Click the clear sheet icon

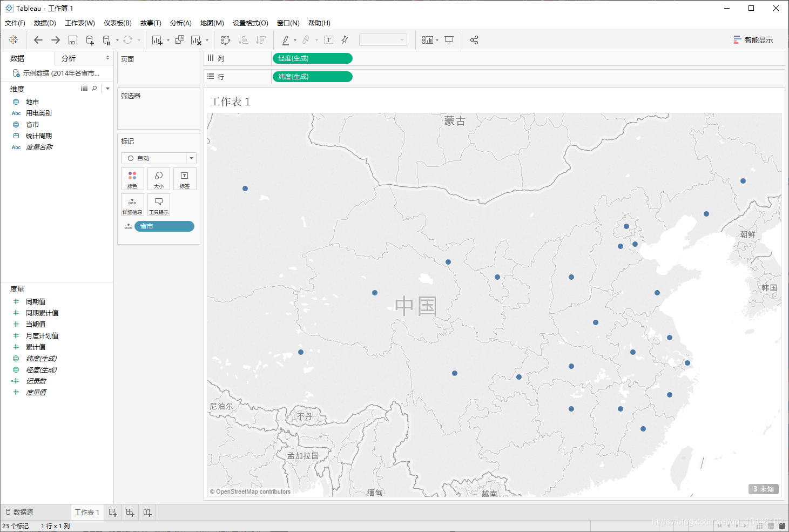pyautogui.click(x=196, y=40)
